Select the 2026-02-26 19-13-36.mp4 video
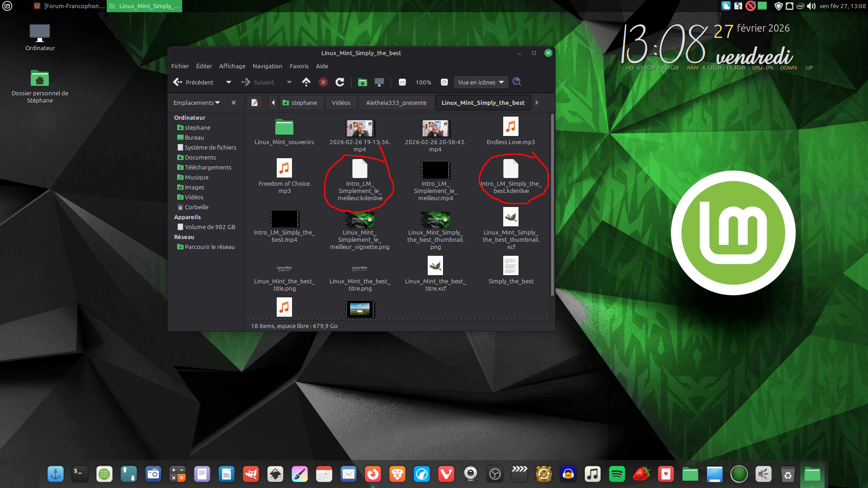The height and width of the screenshot is (488, 868). [x=360, y=136]
